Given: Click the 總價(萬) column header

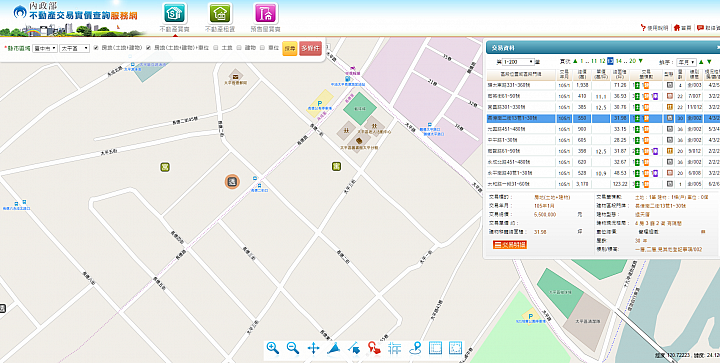Looking at the screenshot, I should tap(582, 74).
